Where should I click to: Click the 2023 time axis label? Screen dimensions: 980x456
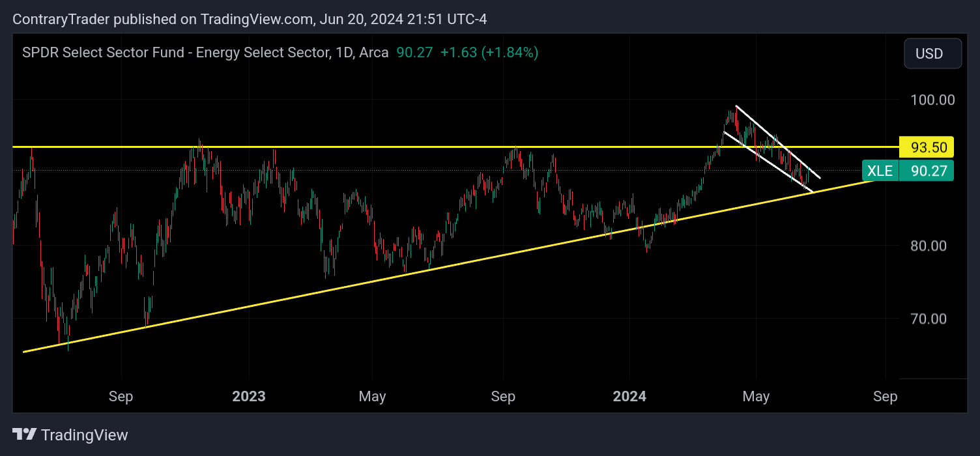click(249, 396)
